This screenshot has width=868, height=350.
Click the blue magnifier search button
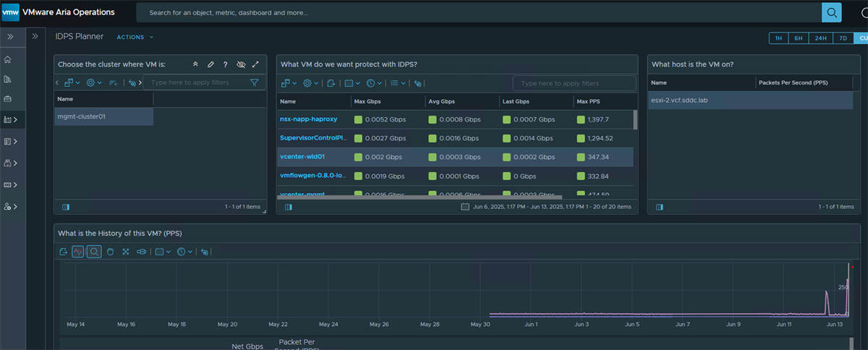(x=832, y=12)
